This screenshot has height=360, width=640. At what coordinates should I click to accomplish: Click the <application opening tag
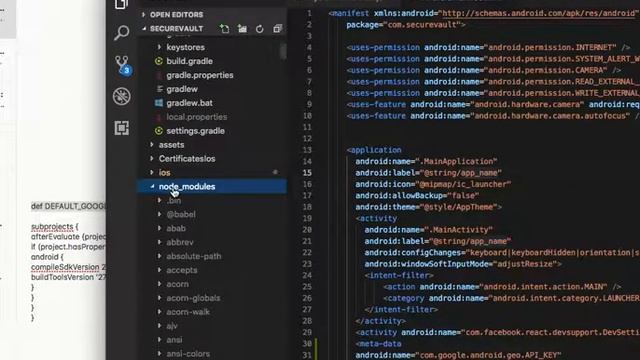tap(374, 150)
